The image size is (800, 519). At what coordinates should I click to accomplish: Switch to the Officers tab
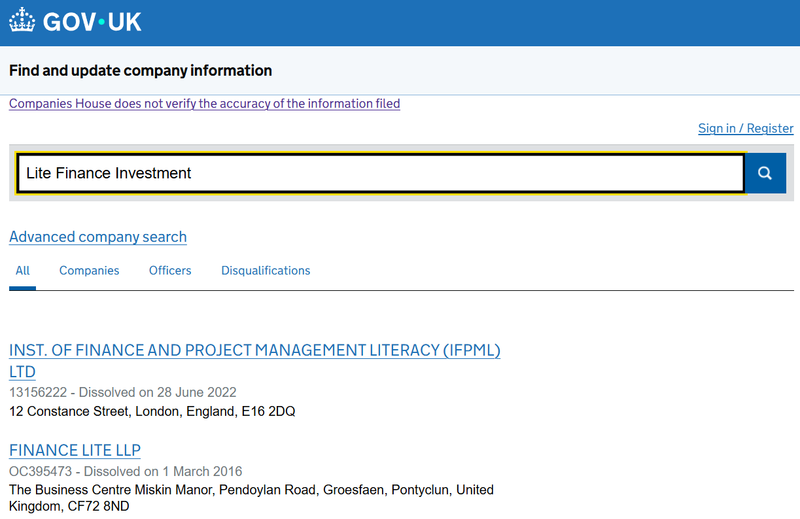[170, 270]
